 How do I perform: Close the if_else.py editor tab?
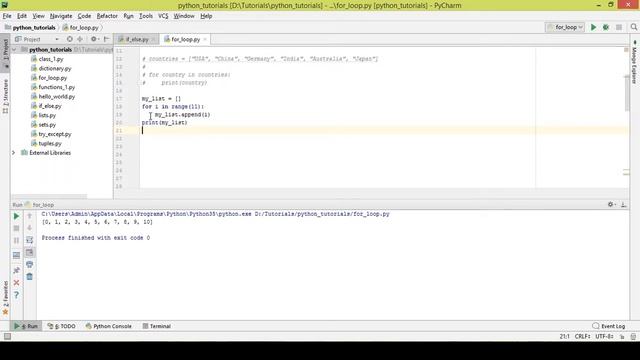click(x=153, y=39)
